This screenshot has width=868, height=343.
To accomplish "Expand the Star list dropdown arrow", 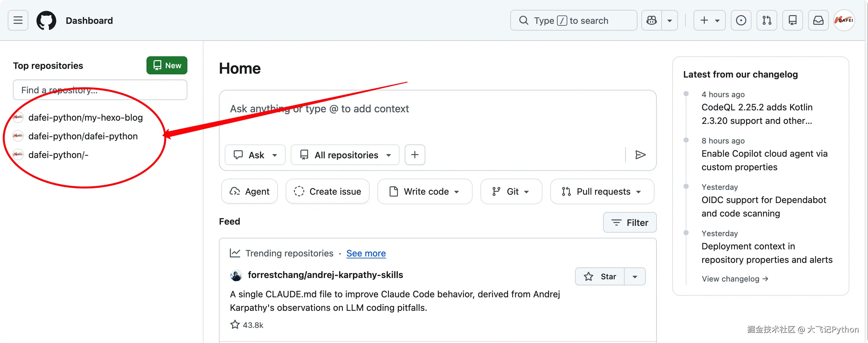I will click(x=635, y=277).
